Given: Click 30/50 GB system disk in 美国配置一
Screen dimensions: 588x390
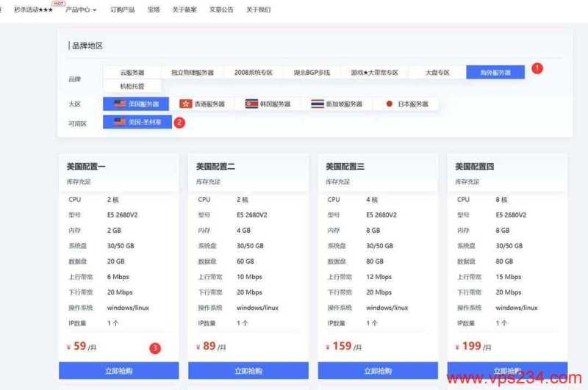Looking at the screenshot, I should click(121, 246).
